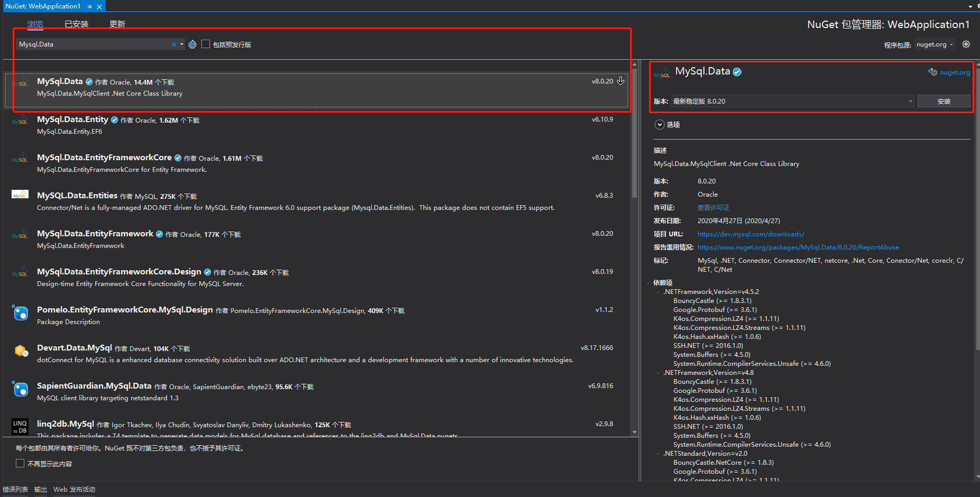Screen dimensions: 980x497
Task: Click verified badge beside MySql.Data.EntityFrameworkCore.Design
Action: tap(208, 272)
